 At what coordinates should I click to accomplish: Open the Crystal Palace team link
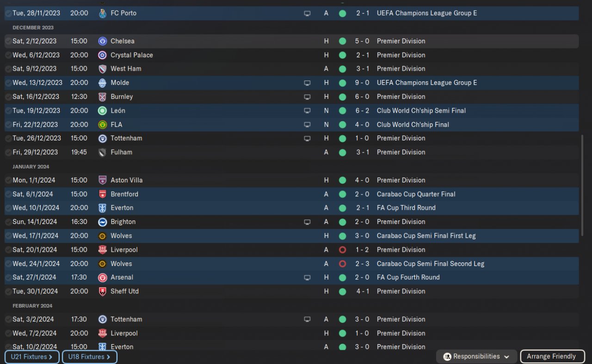coord(131,55)
